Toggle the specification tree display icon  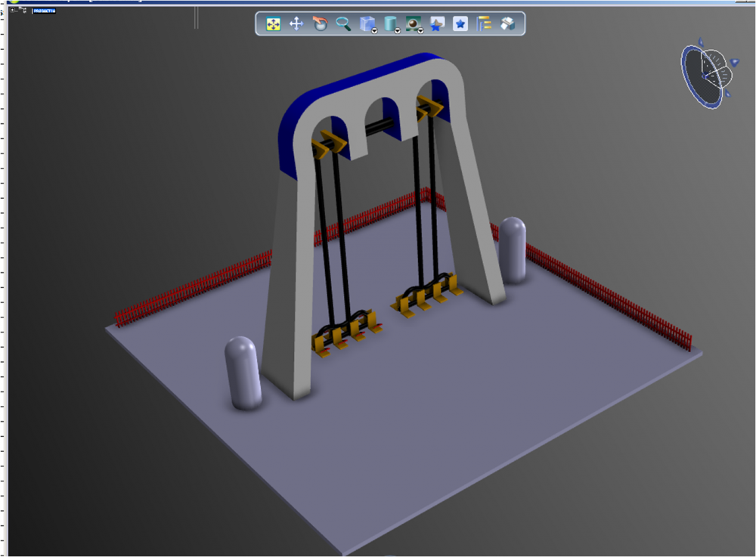[484, 24]
